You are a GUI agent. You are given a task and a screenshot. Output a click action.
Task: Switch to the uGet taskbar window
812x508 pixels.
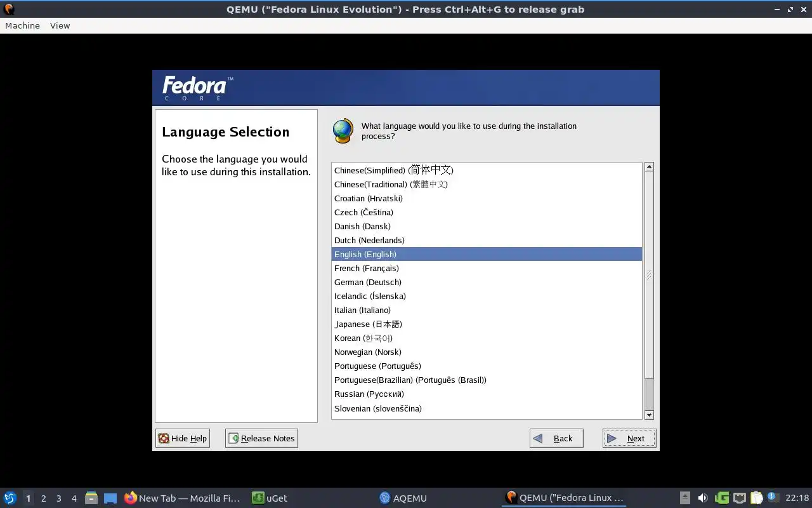point(270,498)
